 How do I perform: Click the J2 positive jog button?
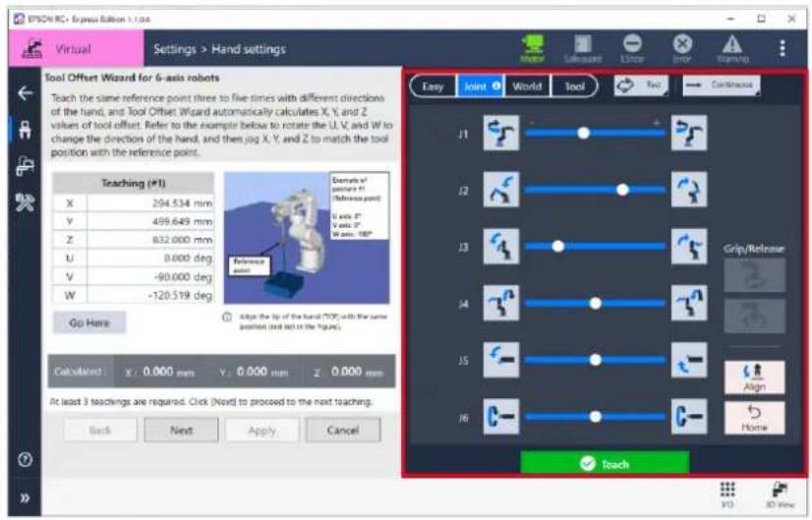click(689, 190)
